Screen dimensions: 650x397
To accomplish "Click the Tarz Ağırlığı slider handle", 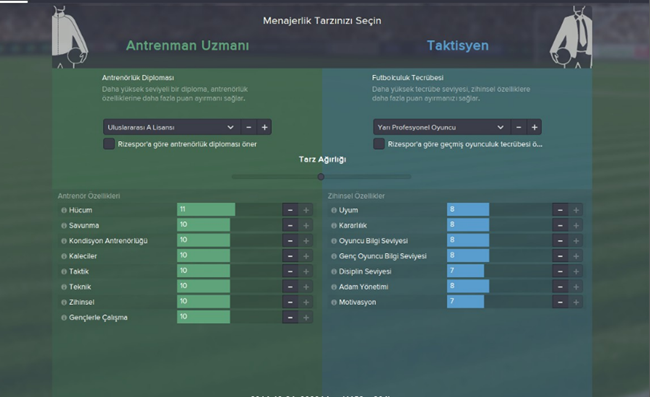I will click(321, 177).
